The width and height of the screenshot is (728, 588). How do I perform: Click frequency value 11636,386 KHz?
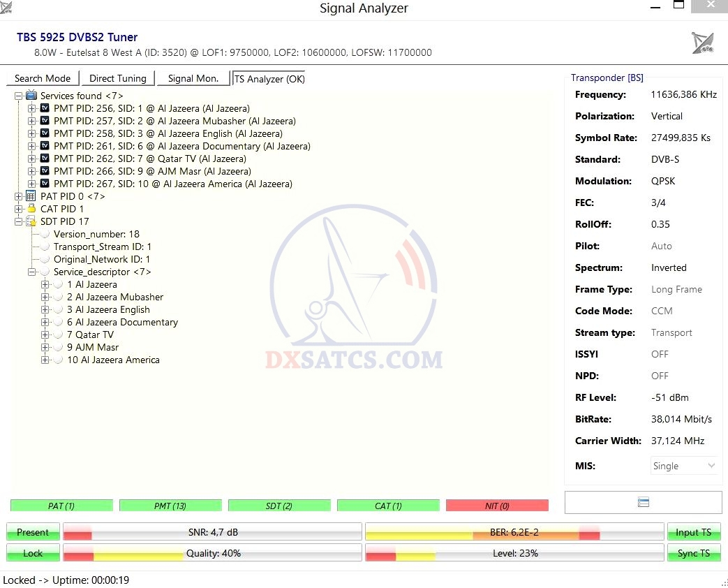(684, 94)
